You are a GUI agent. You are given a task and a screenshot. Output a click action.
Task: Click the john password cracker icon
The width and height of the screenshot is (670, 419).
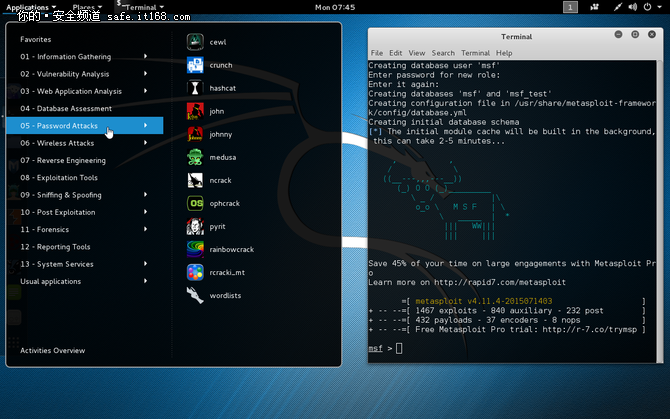[x=195, y=111]
